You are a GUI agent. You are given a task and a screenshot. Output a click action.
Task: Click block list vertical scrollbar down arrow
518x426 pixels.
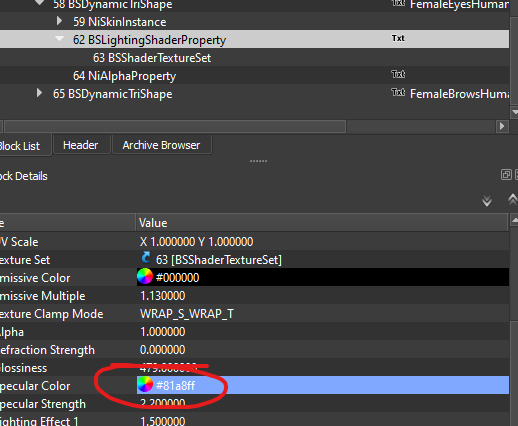pyautogui.click(x=514, y=112)
